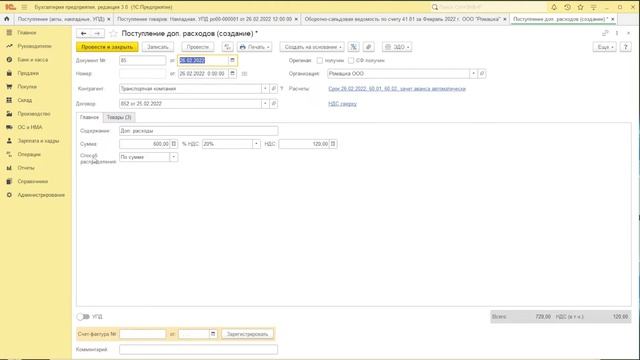Image resolution: width=640 pixels, height=360 pixels.
Task: Switch to Оборотно-сальдовая ведомость tab
Action: 402,19
